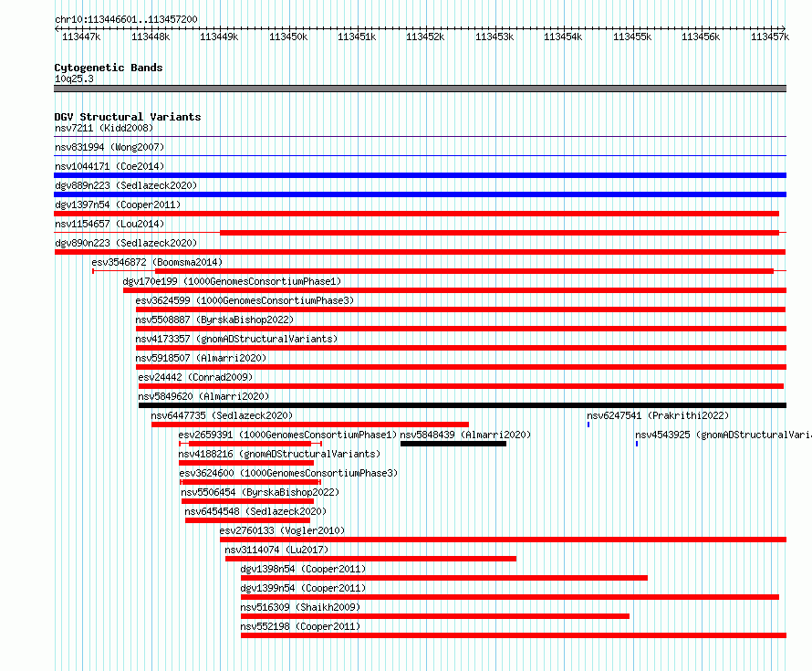812x671 pixels.
Task: Select the red bar under dgv1398n54
Action: click(x=443, y=578)
